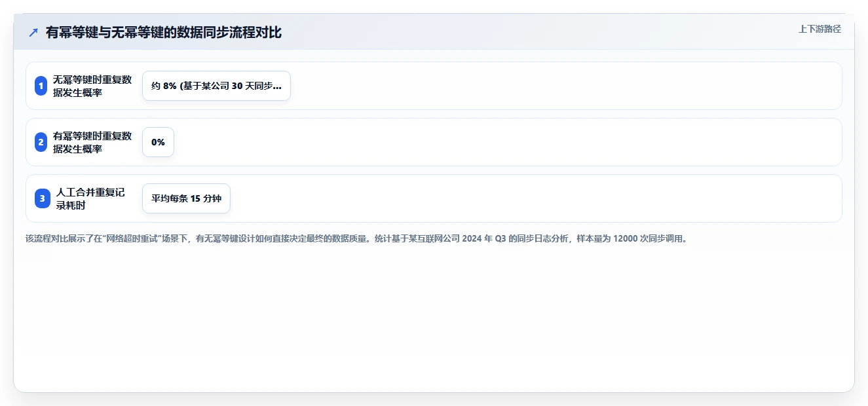The image size is (868, 406).
Task: Click the 上下游路径 label
Action: [820, 29]
